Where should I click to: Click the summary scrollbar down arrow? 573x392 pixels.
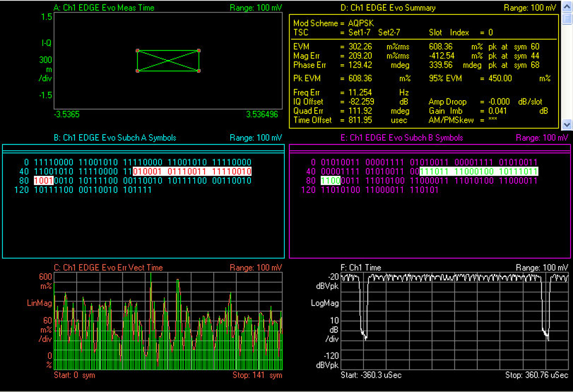tap(567, 124)
